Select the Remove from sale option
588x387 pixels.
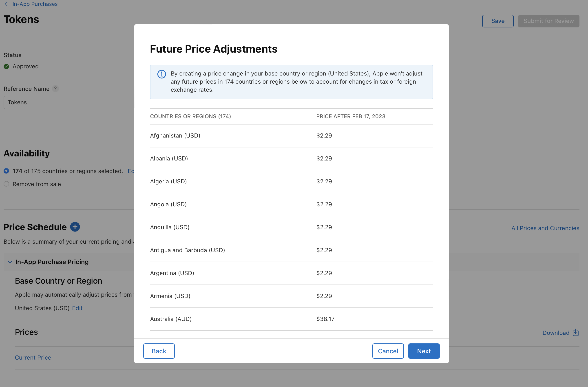[6, 184]
